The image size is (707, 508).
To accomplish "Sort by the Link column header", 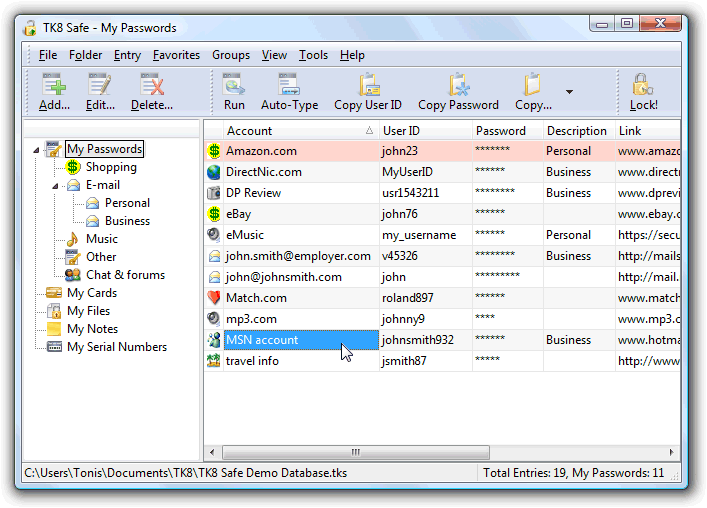I will pyautogui.click(x=648, y=131).
